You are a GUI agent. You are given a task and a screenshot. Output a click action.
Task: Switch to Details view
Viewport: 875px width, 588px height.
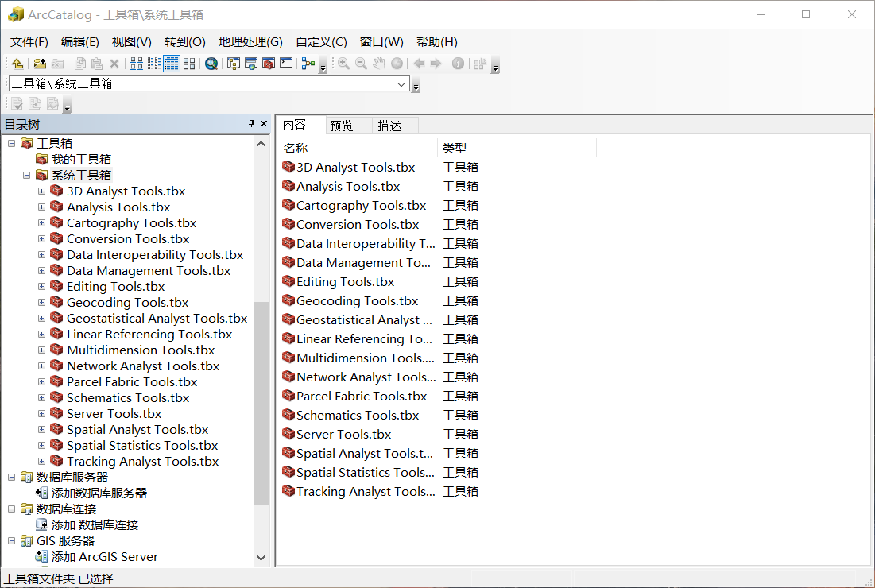click(x=172, y=64)
